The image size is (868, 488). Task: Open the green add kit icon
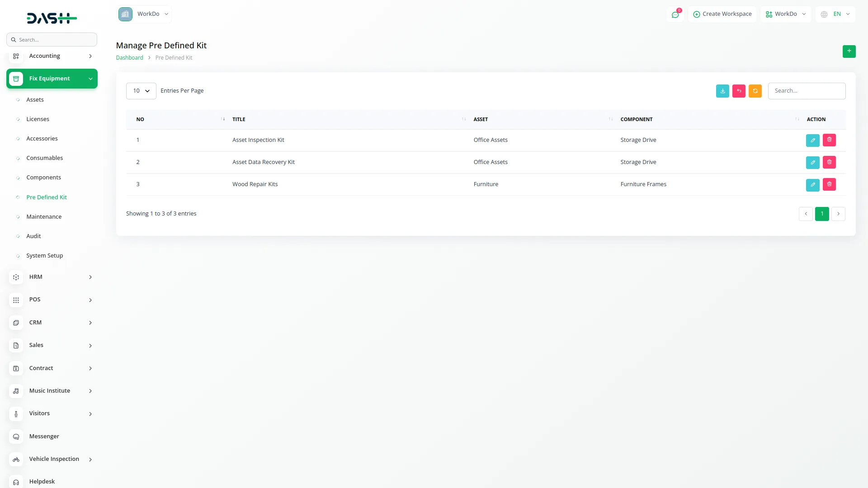(x=849, y=52)
